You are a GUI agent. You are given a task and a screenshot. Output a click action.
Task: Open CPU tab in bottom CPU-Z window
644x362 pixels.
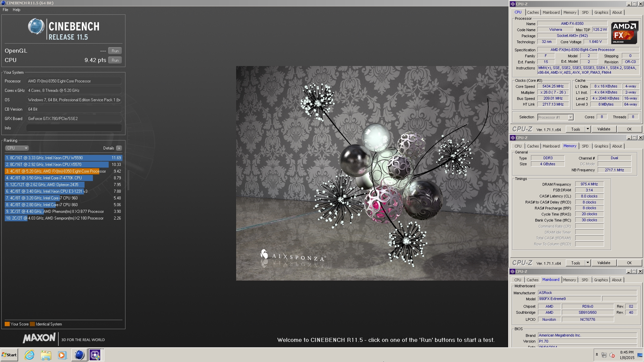[518, 280]
